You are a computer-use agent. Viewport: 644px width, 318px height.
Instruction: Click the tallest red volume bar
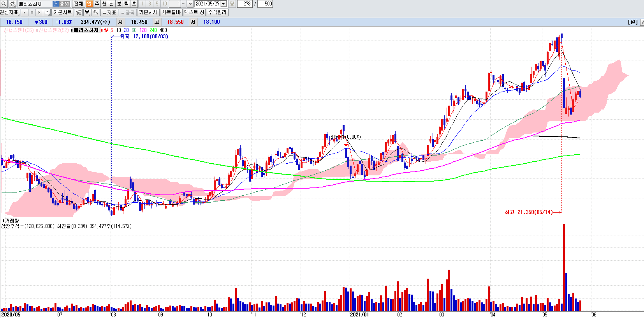564,267
